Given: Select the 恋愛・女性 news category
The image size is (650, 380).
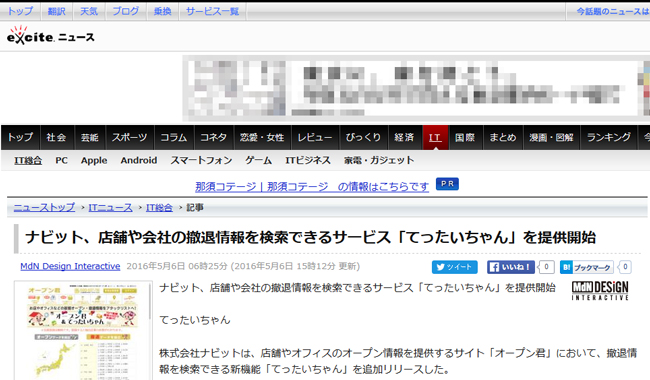Looking at the screenshot, I should click(x=262, y=137).
